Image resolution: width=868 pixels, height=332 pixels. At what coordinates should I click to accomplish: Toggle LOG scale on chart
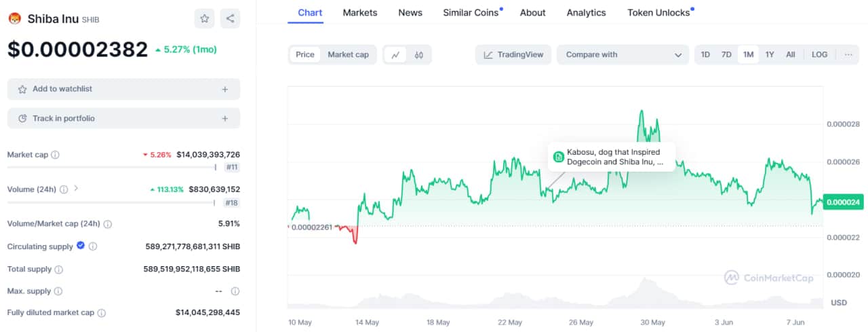click(x=820, y=54)
